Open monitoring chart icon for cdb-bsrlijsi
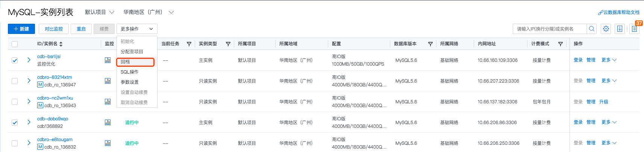Image resolution: width=644 pixels, height=152 pixels. pyautogui.click(x=108, y=60)
